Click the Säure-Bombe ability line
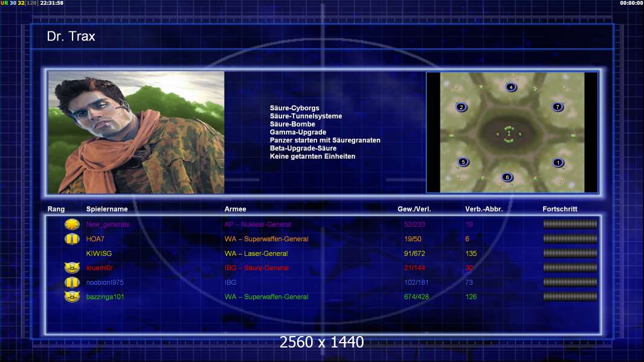Screen dimensions: 644x362 point(292,124)
